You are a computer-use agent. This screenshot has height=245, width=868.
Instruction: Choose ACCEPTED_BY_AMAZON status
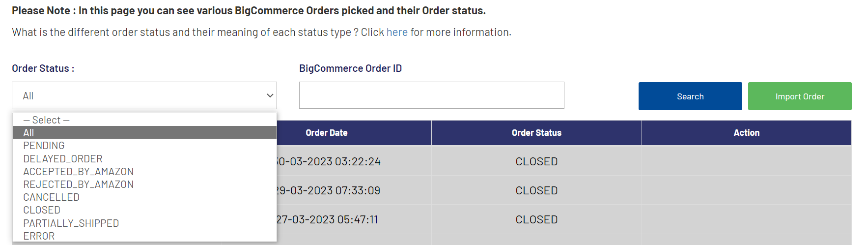pos(79,172)
